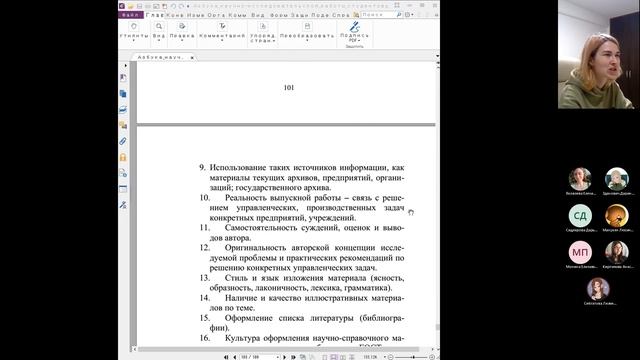Click the ribbon search field Поиск
The image size is (640, 360).
point(378,15)
